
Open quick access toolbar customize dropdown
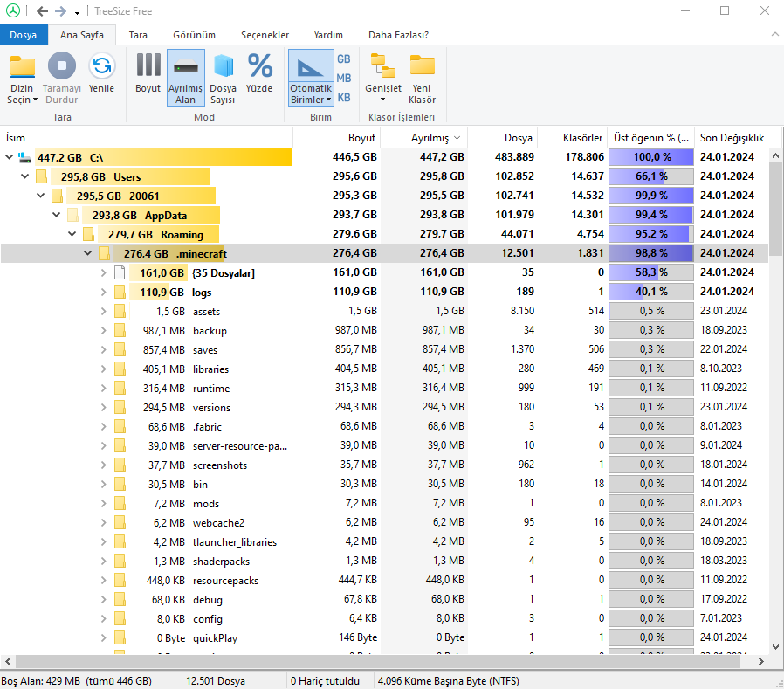tap(77, 11)
